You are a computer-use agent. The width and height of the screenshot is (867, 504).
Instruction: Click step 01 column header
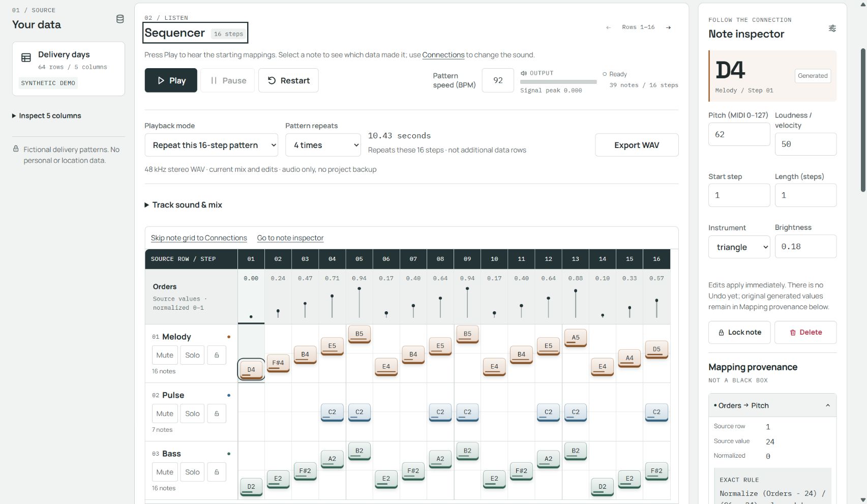point(251,259)
